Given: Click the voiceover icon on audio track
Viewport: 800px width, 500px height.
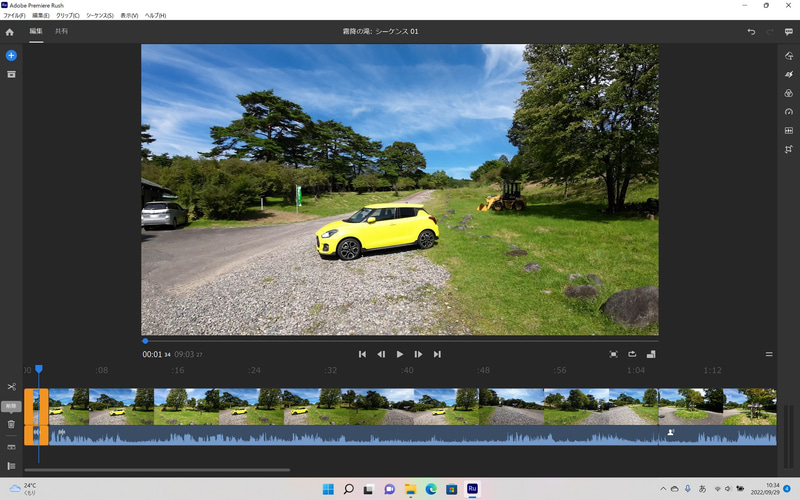Looking at the screenshot, I should pos(671,432).
